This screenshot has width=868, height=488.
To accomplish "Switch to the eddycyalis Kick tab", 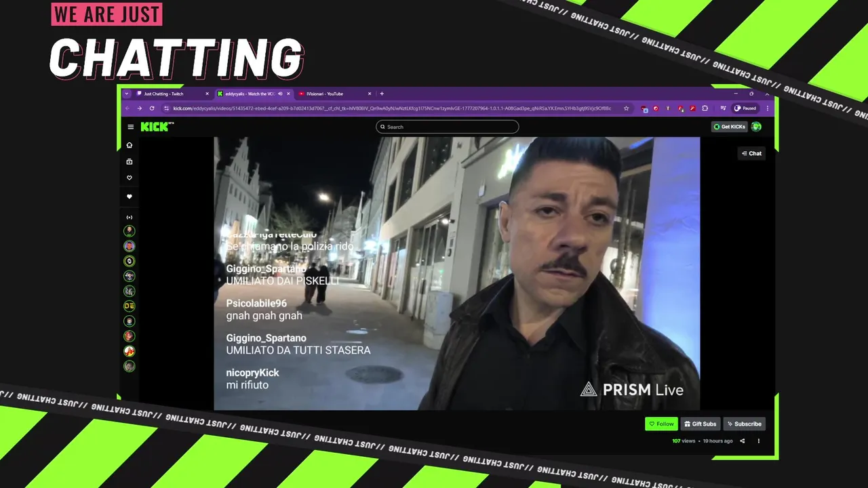I will [x=254, y=94].
